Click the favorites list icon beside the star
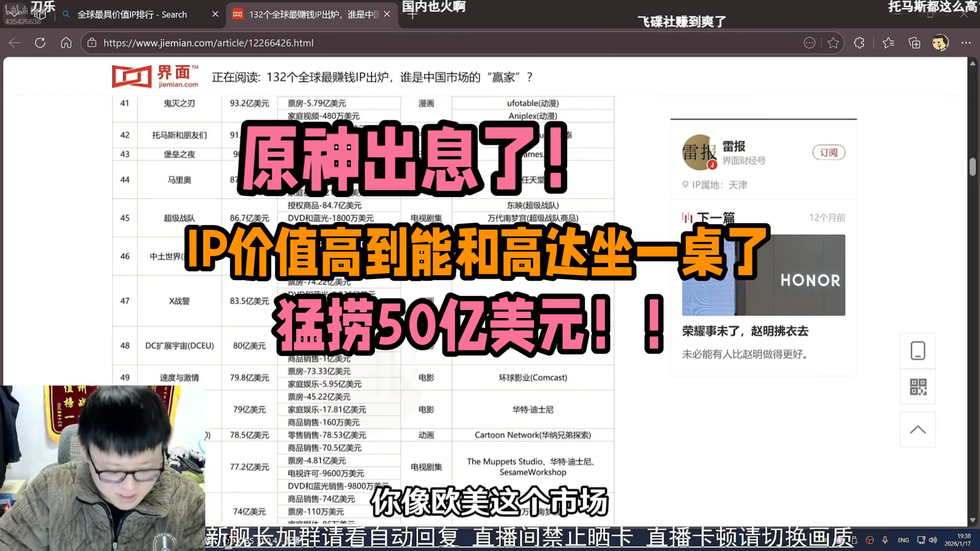The image size is (980, 551). coord(889,43)
